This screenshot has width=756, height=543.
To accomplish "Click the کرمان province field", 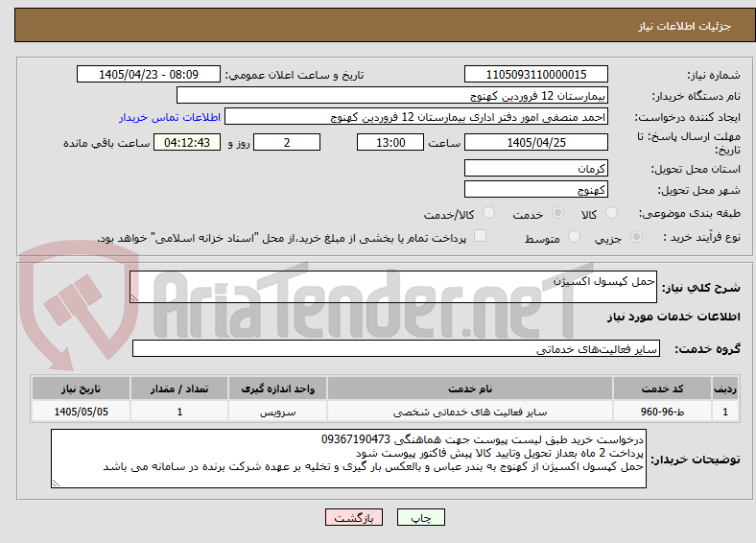I will [x=535, y=168].
